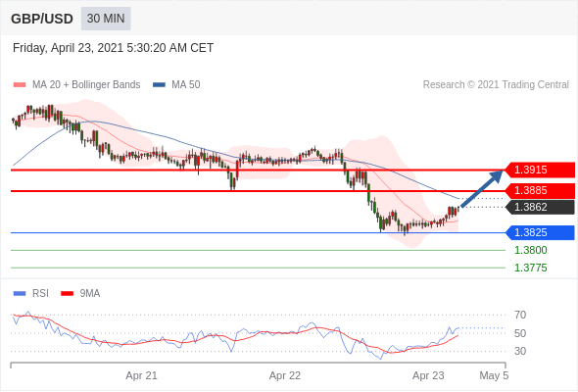Click the 1.3800 green support level
This screenshot has height=392, width=578.
tap(531, 251)
